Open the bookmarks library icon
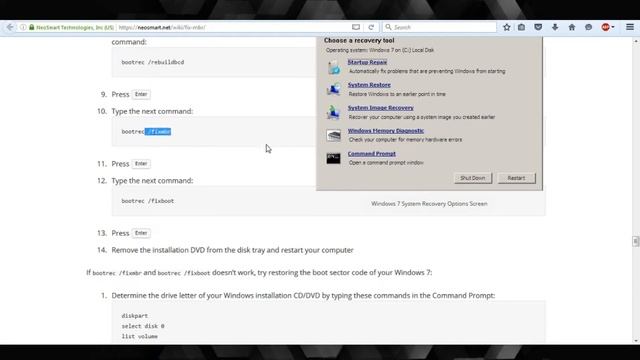Image resolution: width=640 pixels, height=360 pixels. pyautogui.click(x=522, y=27)
